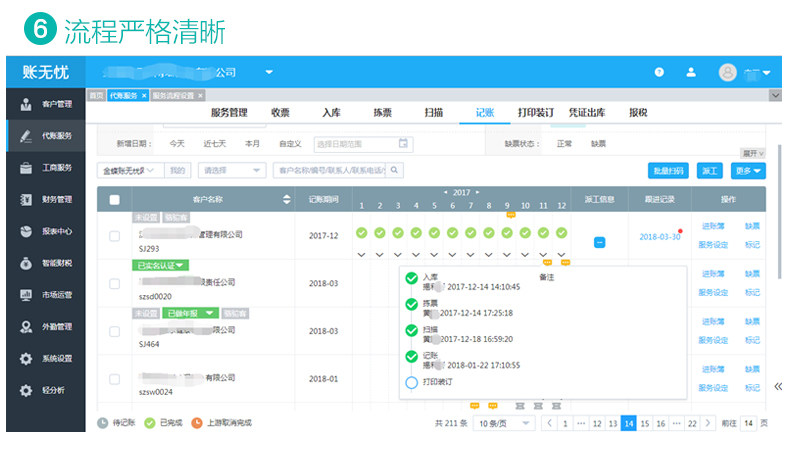Image resolution: width=790 pixels, height=458 pixels.
Task: Open 工商服务 in the sidebar
Action: coord(46,168)
